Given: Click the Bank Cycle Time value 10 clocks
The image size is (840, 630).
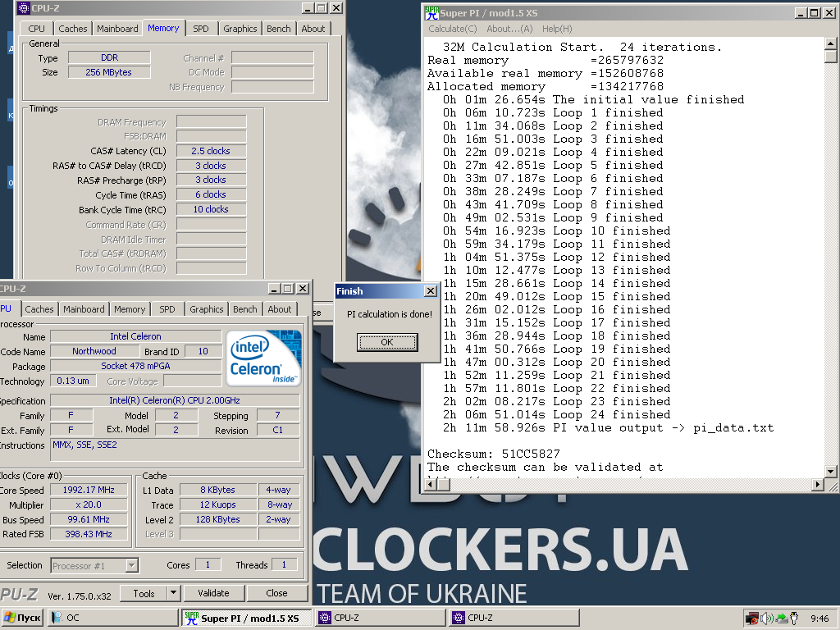Looking at the screenshot, I should pos(211,209).
